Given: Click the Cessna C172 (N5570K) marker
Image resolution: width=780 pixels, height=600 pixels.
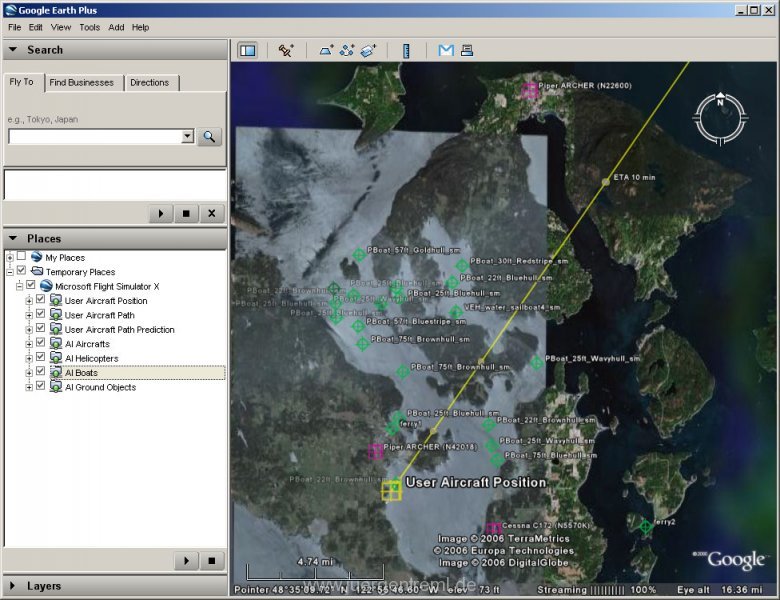Looking at the screenshot, I should (x=493, y=528).
